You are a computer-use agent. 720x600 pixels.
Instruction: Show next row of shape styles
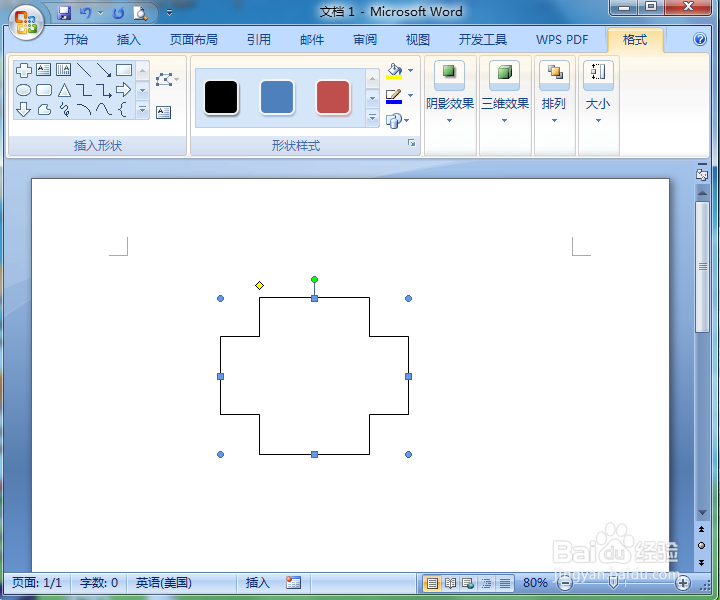(x=372, y=98)
